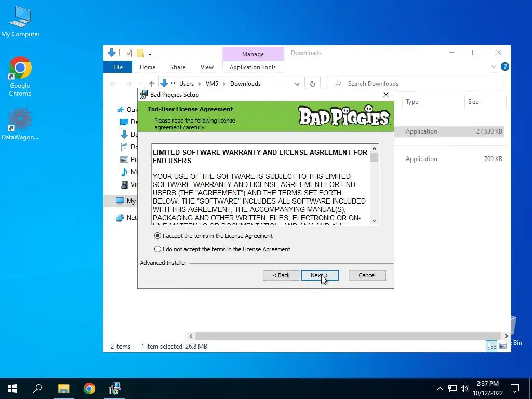Expand Customize Quick Access Toolbar arrow

(150, 54)
